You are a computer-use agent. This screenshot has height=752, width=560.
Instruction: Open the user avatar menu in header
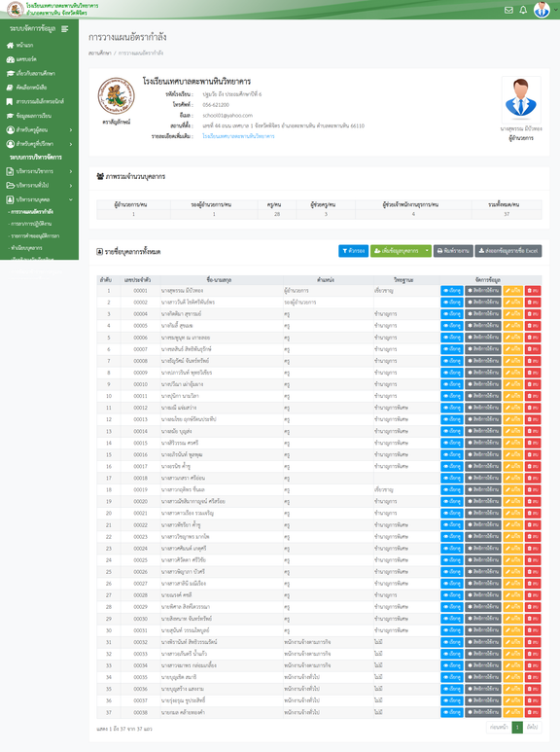click(x=542, y=10)
